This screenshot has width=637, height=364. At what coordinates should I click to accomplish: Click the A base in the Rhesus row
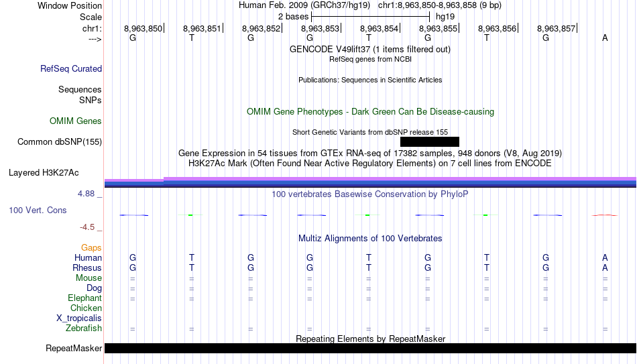tap(605, 267)
